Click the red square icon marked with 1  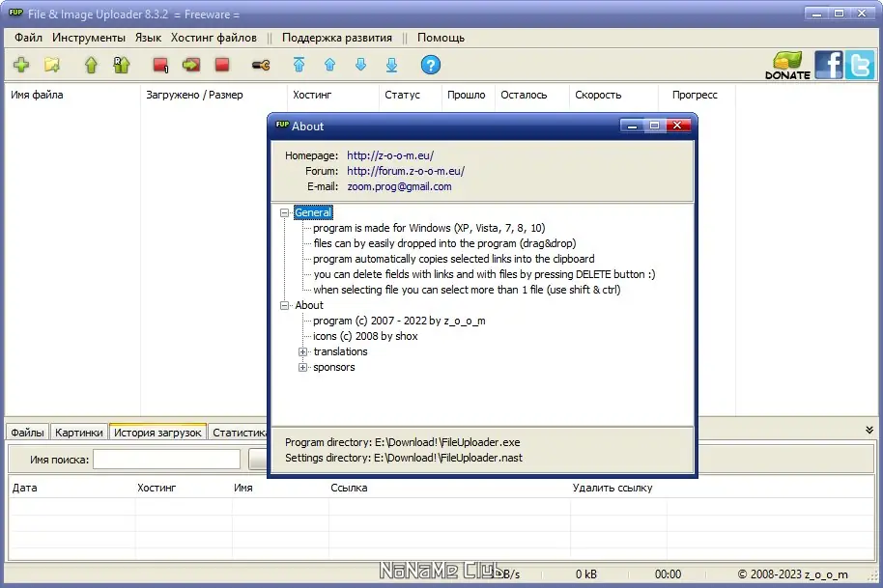click(160, 65)
